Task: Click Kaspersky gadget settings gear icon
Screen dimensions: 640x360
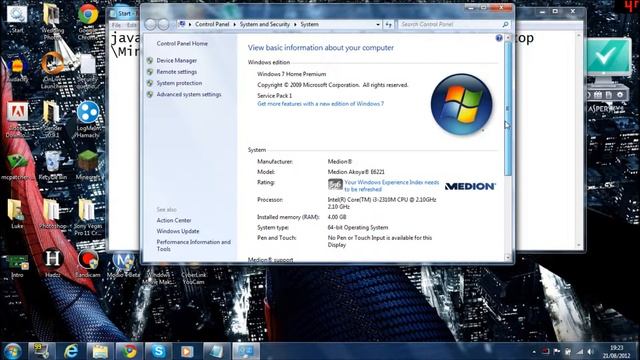Action: [x=620, y=95]
